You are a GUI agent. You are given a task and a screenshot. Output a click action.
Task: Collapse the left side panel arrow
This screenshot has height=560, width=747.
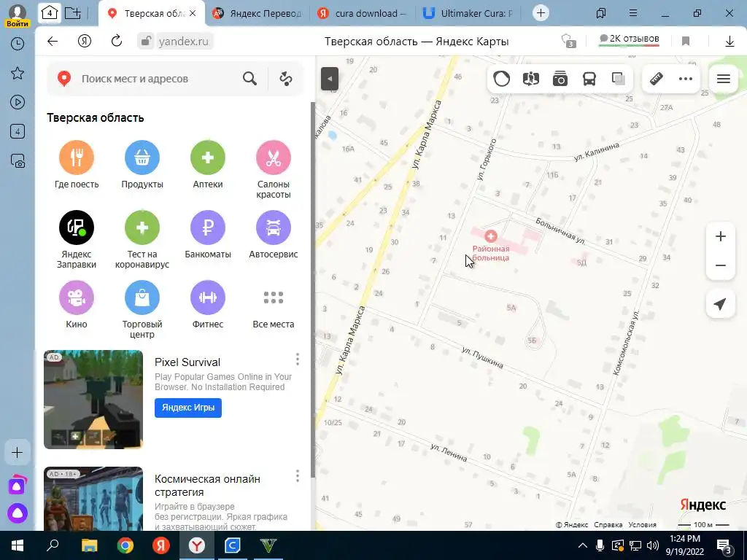[x=330, y=79]
